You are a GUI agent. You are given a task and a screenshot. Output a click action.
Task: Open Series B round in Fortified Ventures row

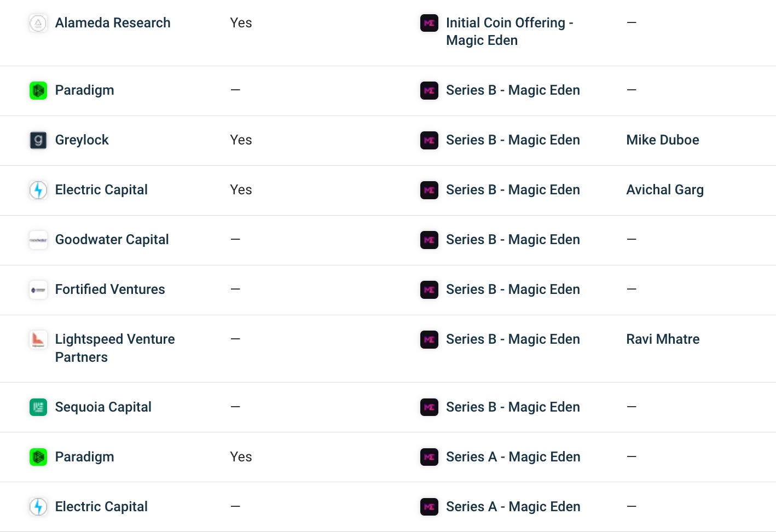(513, 290)
